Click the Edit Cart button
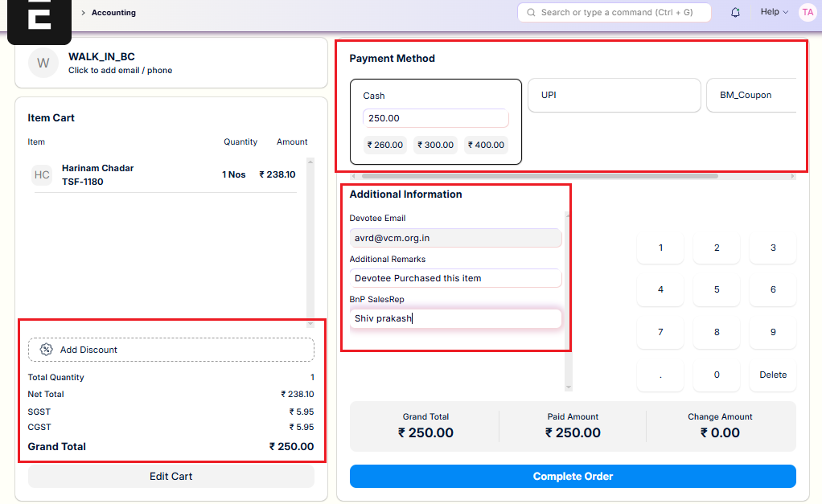 pos(171,477)
